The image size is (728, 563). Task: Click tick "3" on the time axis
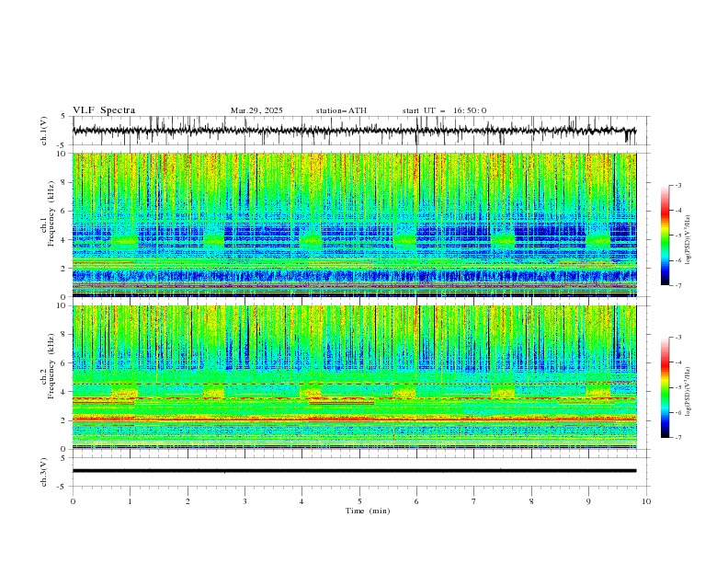[245, 501]
